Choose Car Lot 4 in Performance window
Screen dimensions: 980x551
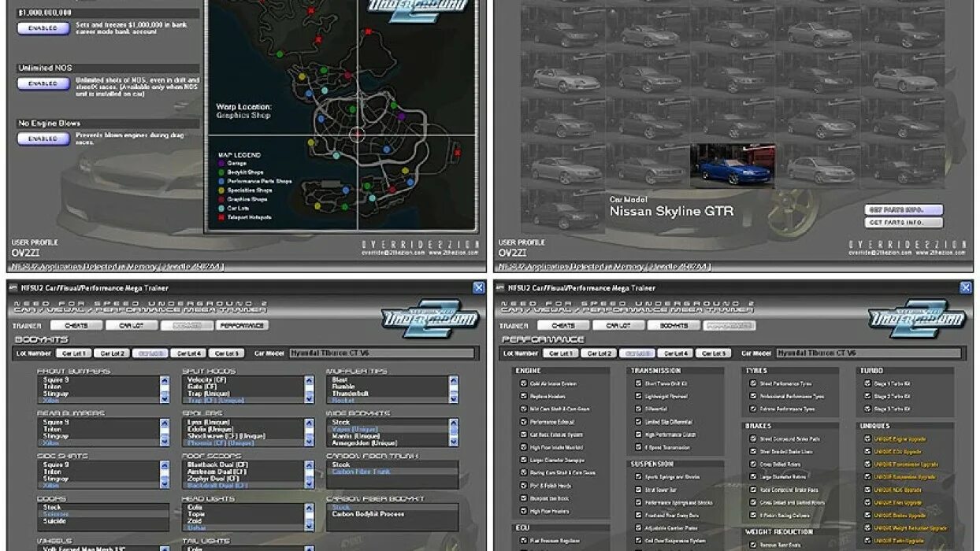tap(676, 353)
